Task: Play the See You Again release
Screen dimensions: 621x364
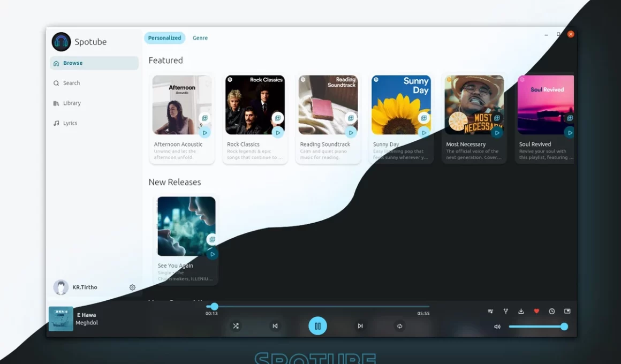Action: pyautogui.click(x=213, y=254)
